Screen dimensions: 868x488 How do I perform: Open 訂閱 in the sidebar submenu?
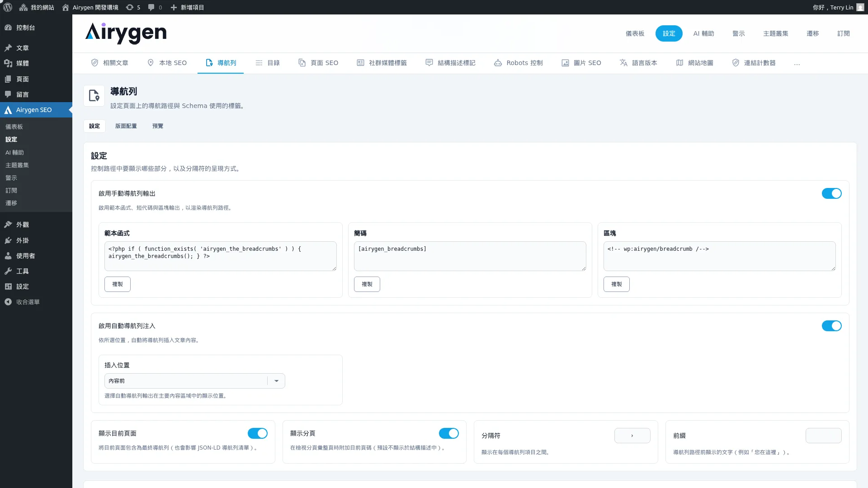[x=11, y=191]
